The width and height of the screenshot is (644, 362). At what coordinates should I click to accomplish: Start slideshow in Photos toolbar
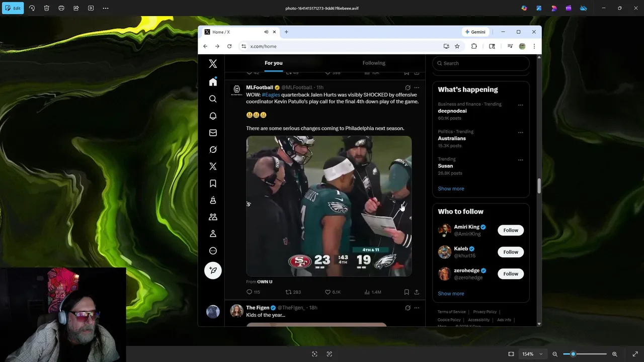pos(91,8)
